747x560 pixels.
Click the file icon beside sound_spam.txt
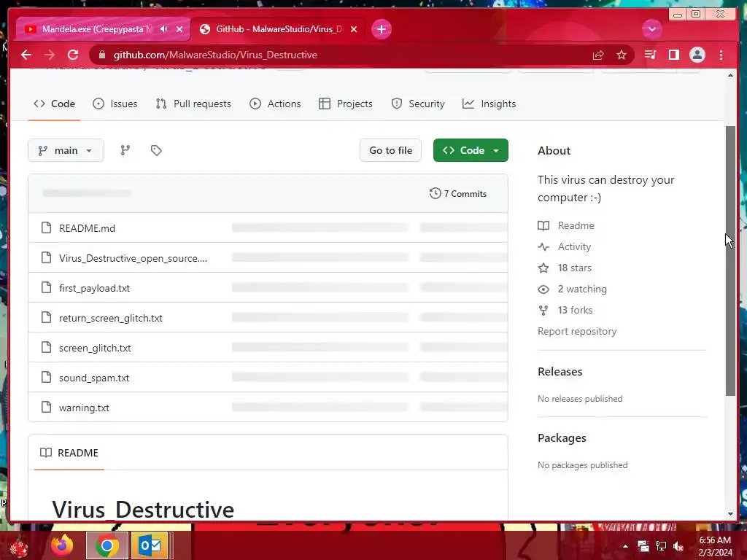coord(46,378)
